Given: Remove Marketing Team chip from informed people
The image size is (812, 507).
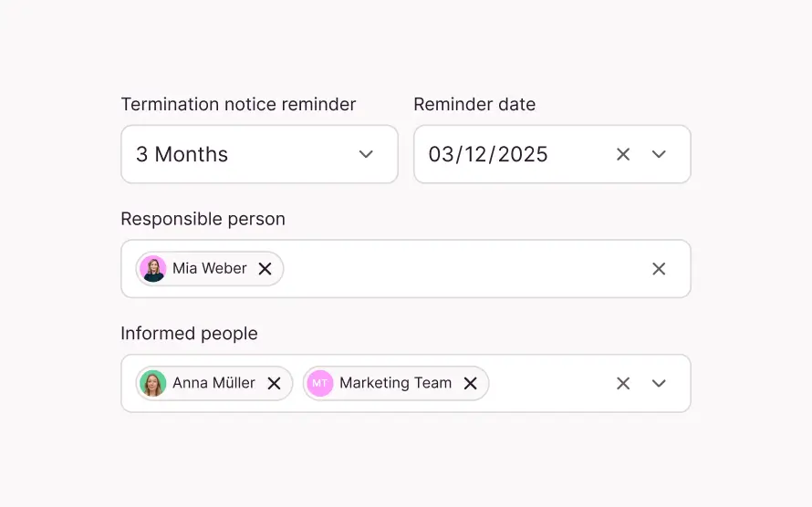Looking at the screenshot, I should (471, 384).
